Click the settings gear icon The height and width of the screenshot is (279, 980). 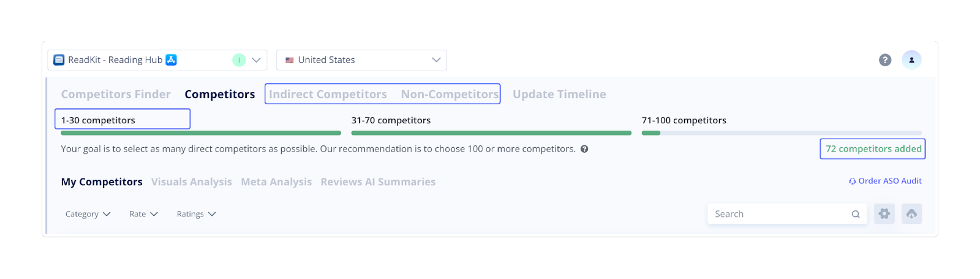(x=884, y=214)
